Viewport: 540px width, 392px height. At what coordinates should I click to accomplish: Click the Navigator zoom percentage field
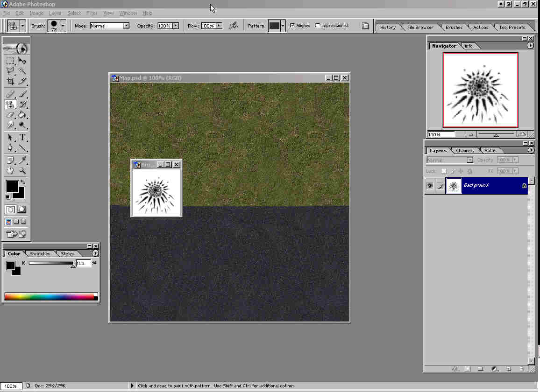tap(441, 134)
